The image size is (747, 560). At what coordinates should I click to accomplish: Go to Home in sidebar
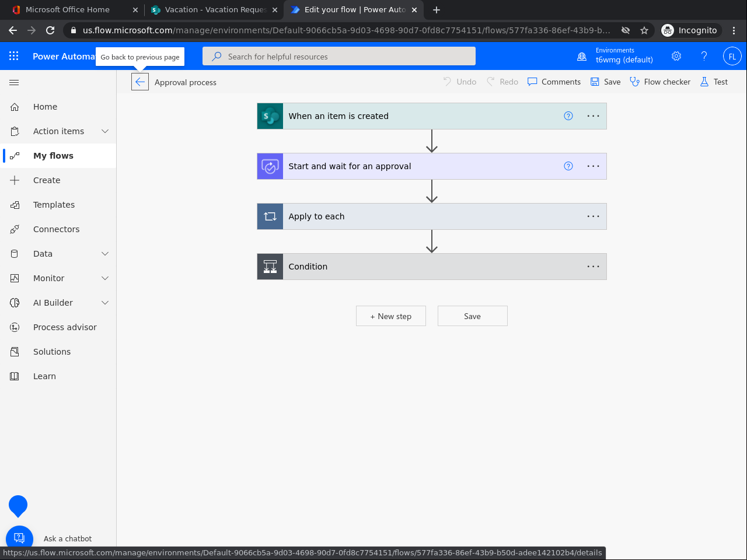point(58,107)
